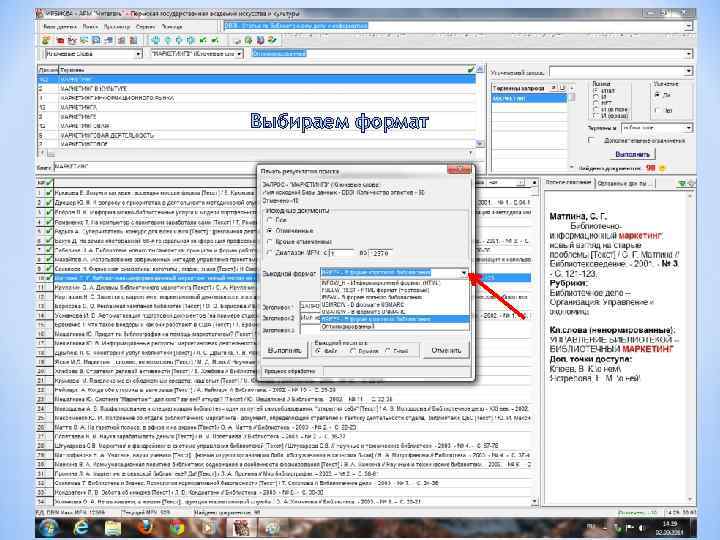Enable Дополнительные ограничения checkbox
This screenshot has height=540, width=720.
(x=591, y=140)
